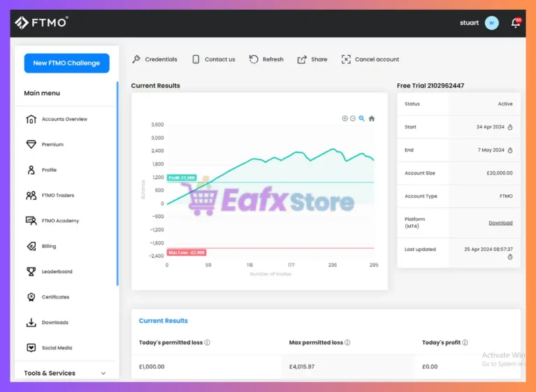Click the Profile person icon
536x392 pixels.
pos(31,170)
